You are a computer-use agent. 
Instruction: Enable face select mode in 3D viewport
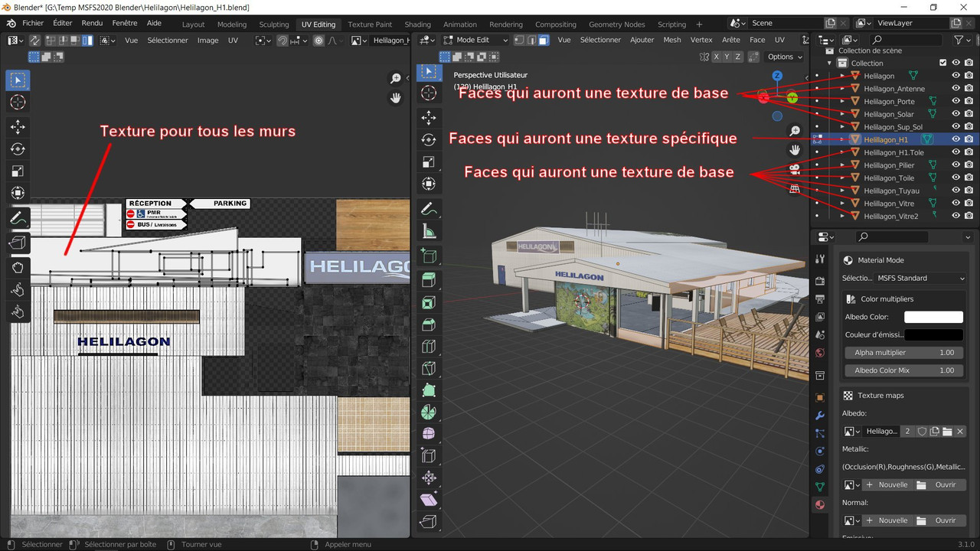coord(543,40)
